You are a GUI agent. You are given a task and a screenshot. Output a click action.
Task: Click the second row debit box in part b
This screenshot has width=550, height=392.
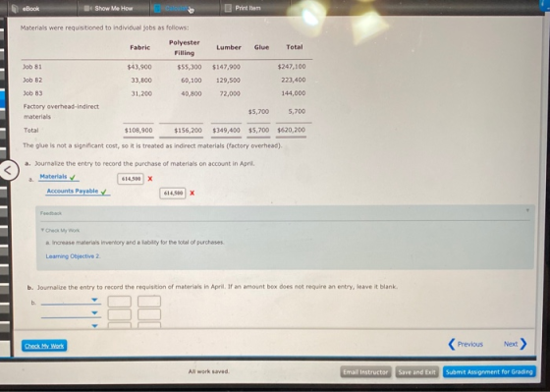coord(119,314)
